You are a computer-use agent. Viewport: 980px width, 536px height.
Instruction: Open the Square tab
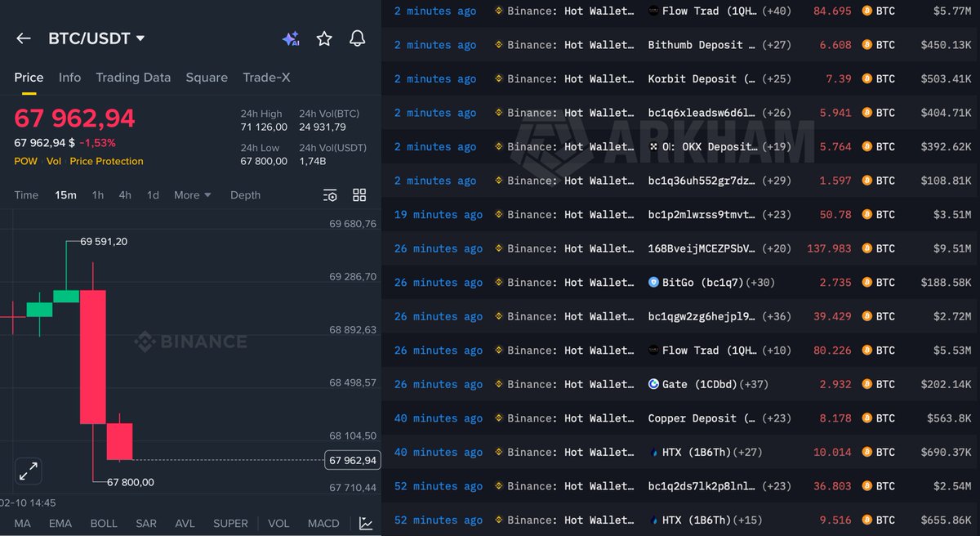pyautogui.click(x=207, y=77)
